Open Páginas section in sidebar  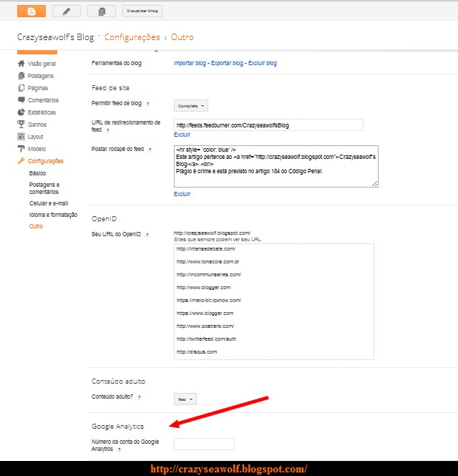pyautogui.click(x=38, y=88)
